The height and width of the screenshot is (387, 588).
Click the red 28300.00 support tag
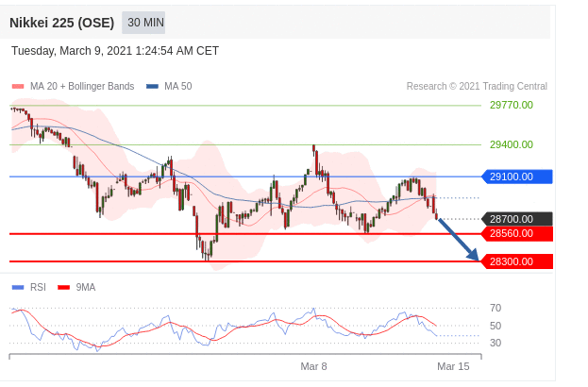click(517, 261)
